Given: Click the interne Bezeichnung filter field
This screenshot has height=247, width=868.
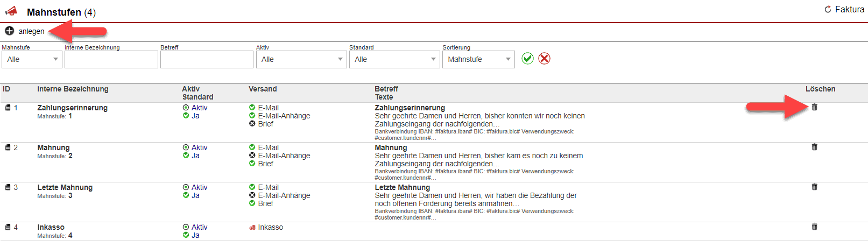Looking at the screenshot, I should point(111,59).
